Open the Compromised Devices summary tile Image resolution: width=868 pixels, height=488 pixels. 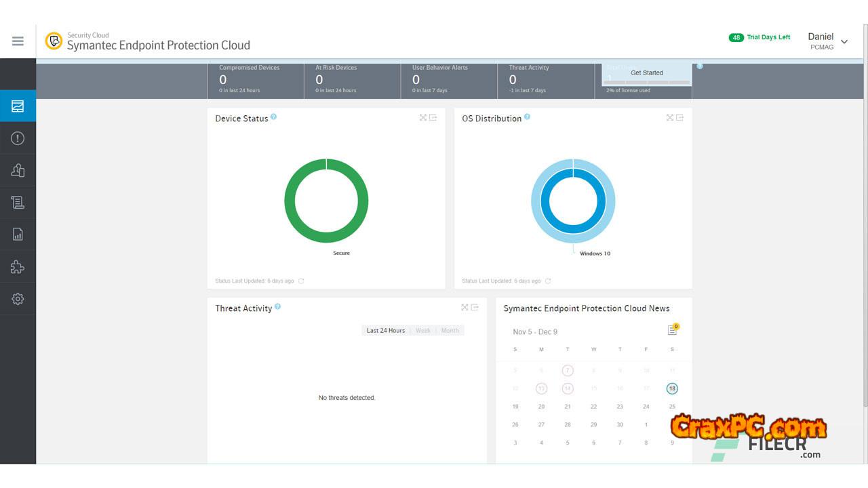(255, 79)
